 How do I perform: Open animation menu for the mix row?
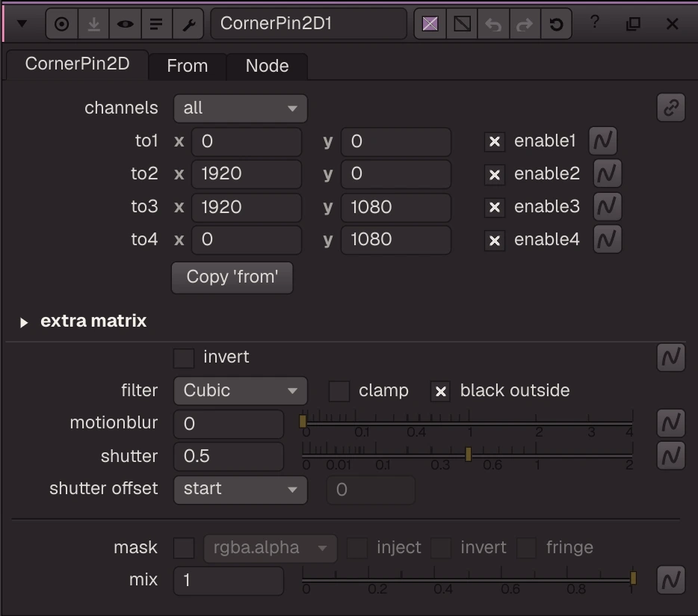671,580
